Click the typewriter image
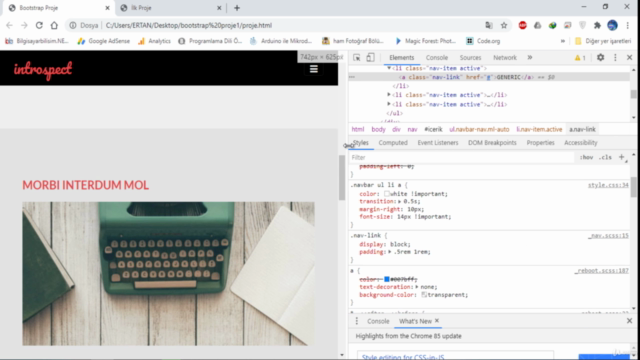The width and height of the screenshot is (640, 360). tap(168, 274)
